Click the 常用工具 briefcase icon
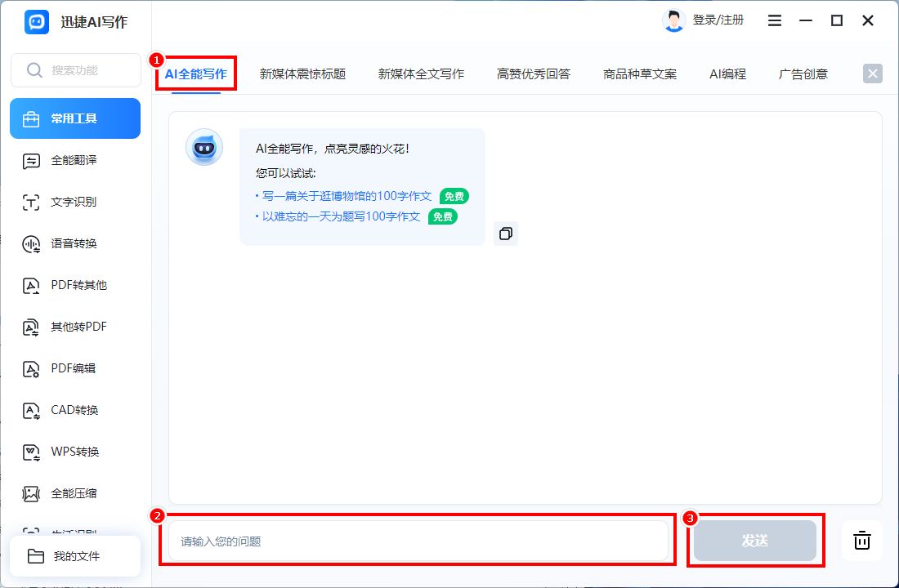899x588 pixels. (31, 118)
